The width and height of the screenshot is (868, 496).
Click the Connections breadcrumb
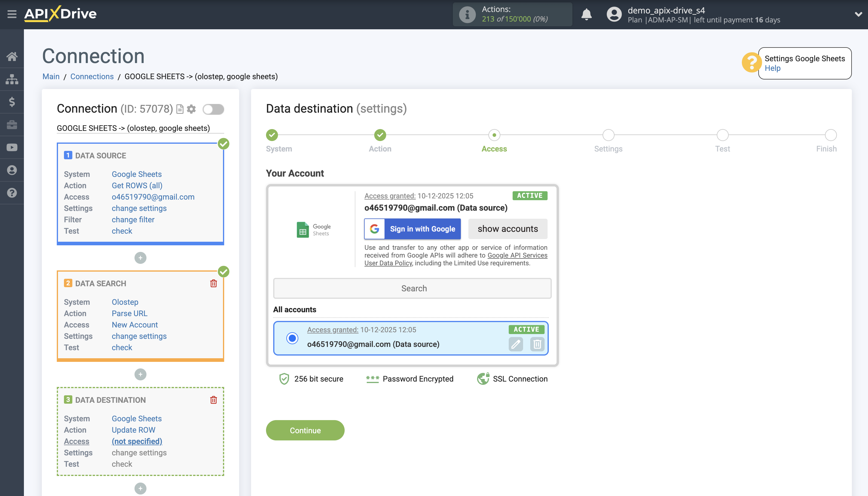click(x=92, y=76)
